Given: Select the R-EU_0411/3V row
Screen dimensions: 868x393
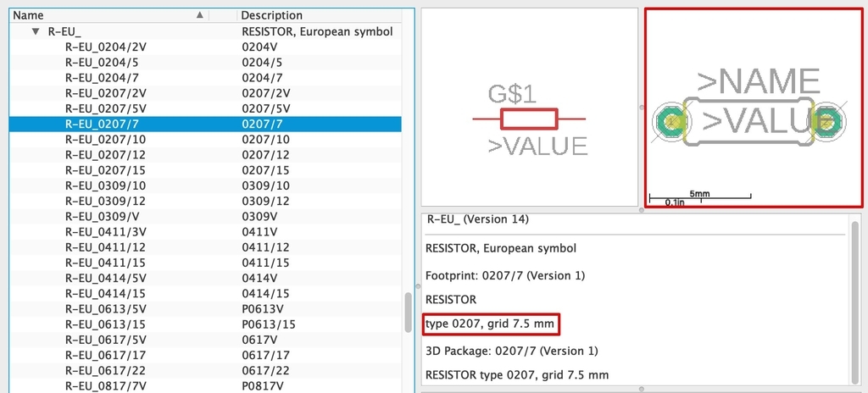Looking at the screenshot, I should [205, 232].
